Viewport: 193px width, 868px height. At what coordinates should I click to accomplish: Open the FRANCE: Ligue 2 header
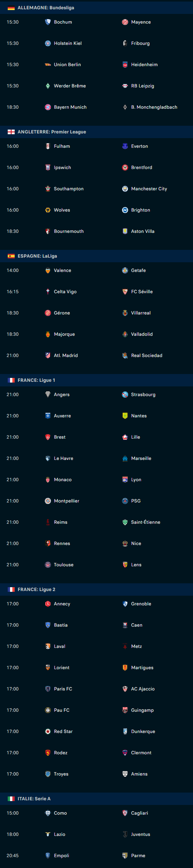[x=96, y=589]
